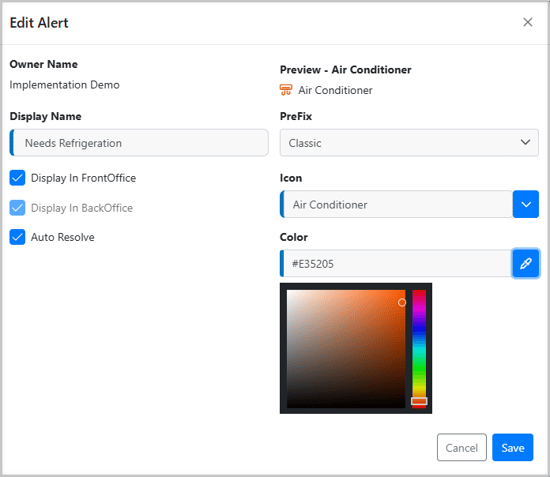Click the eyedropper color picker icon

pos(525,263)
